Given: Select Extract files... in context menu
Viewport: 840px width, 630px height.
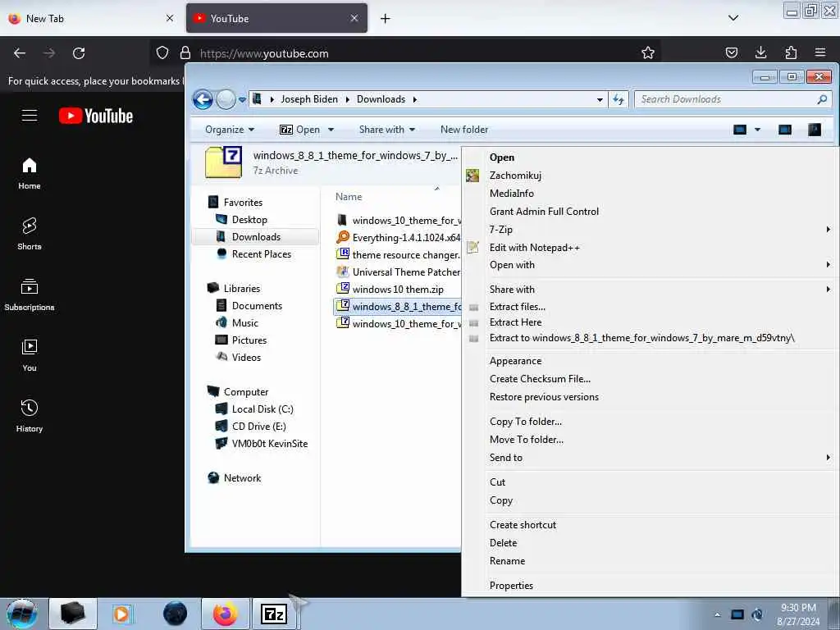Looking at the screenshot, I should (x=518, y=307).
